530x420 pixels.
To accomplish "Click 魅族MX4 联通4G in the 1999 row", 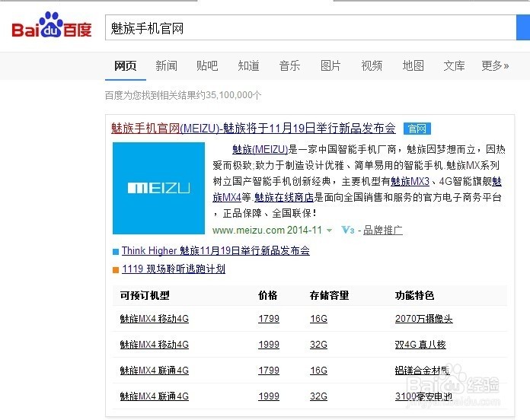I will 154,396.
